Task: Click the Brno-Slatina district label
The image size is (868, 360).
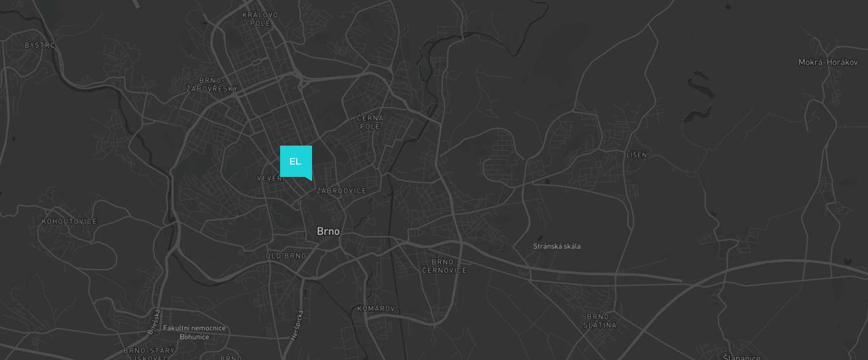Action: coord(600,321)
